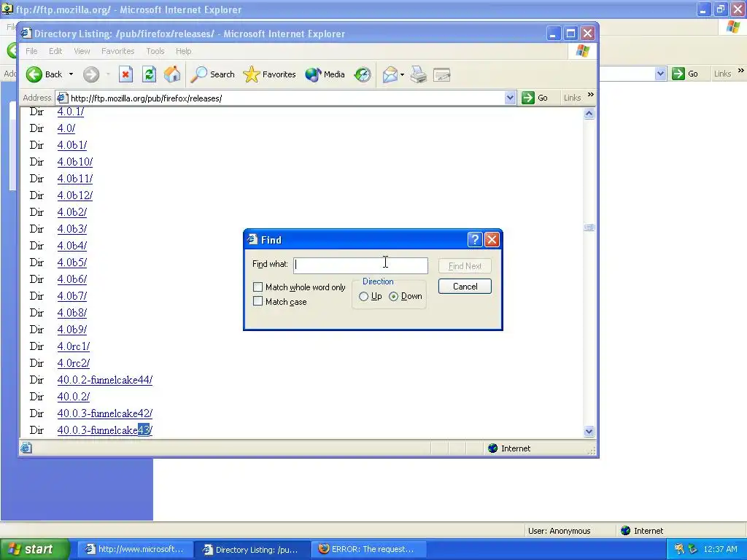Viewport: 747px width, 560px height.
Task: Click the vertical scrollbar thumb
Action: click(589, 227)
